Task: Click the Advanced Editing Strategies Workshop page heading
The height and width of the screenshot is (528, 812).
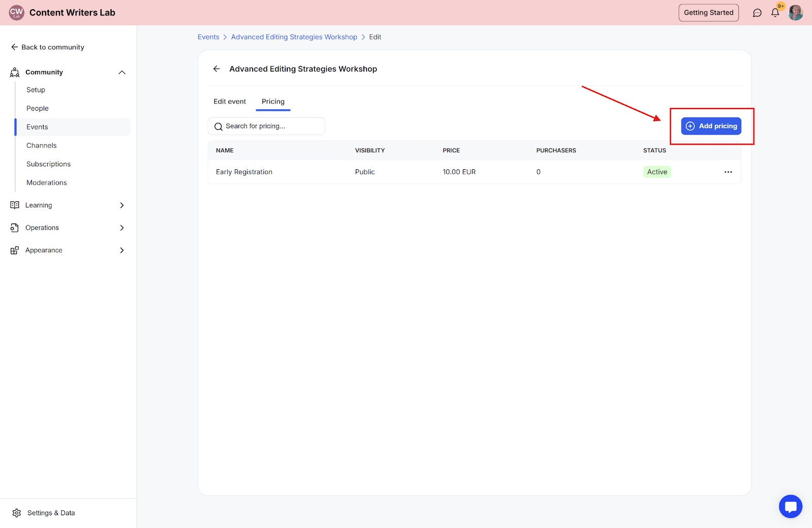Action: click(x=303, y=69)
